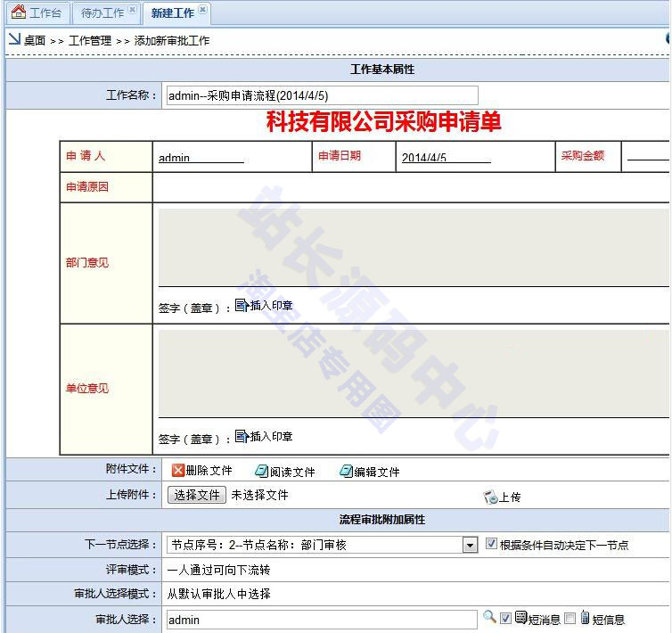Click the 删除文件 link text

[209, 471]
